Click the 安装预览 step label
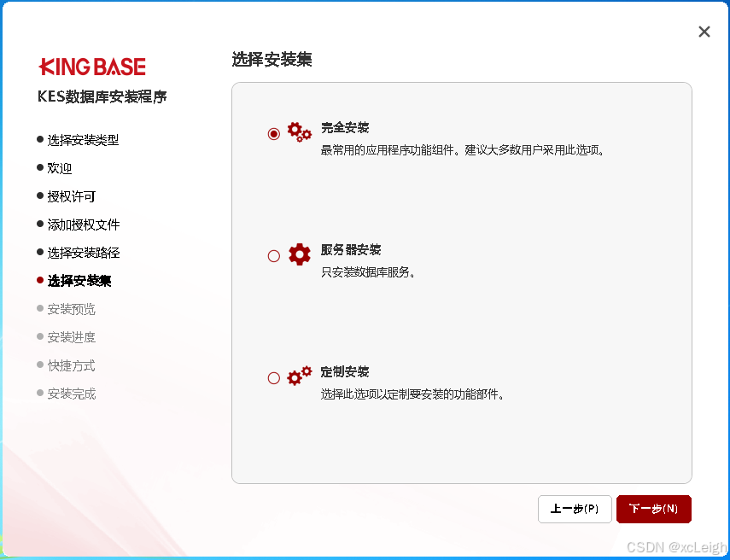This screenshot has height=560, width=730. pos(72,309)
